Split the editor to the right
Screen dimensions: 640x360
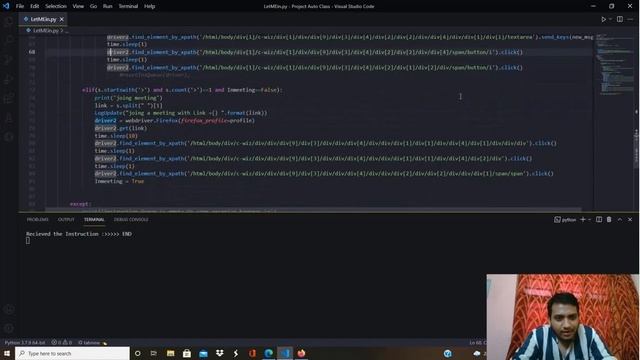(x=620, y=19)
